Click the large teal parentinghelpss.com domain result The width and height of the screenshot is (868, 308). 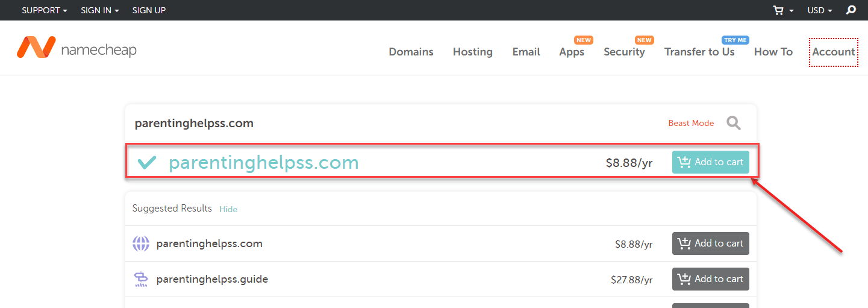tap(263, 162)
